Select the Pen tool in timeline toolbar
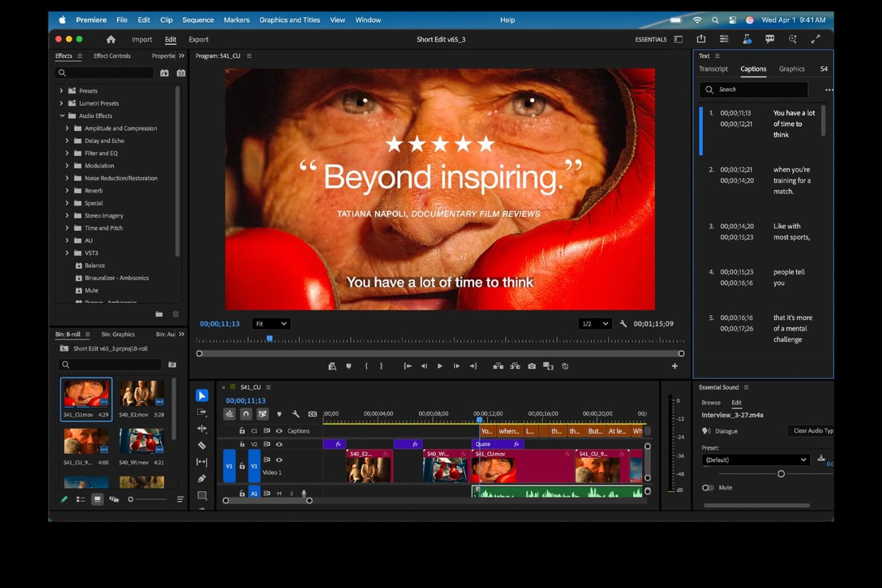Viewport: 882px width, 588px height. tap(202, 478)
